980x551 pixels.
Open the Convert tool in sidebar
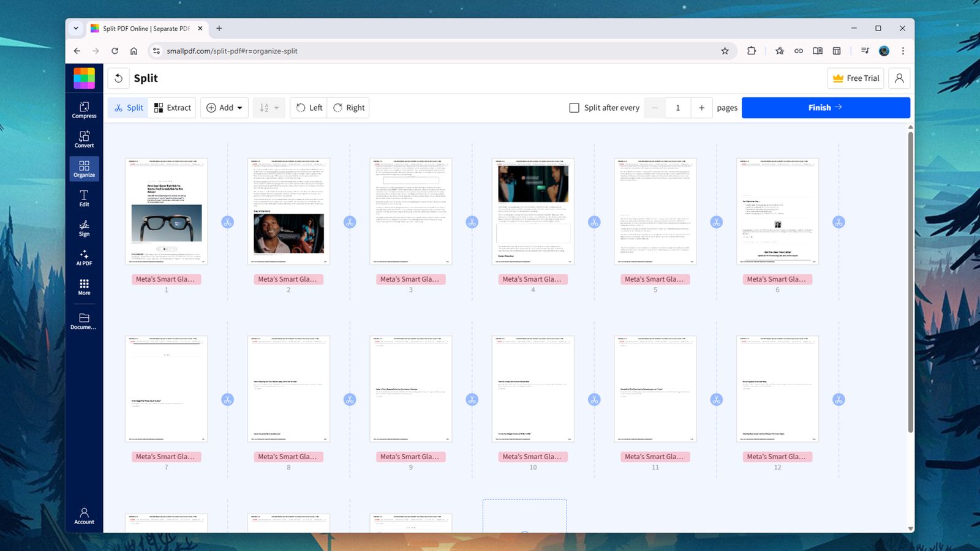point(84,139)
